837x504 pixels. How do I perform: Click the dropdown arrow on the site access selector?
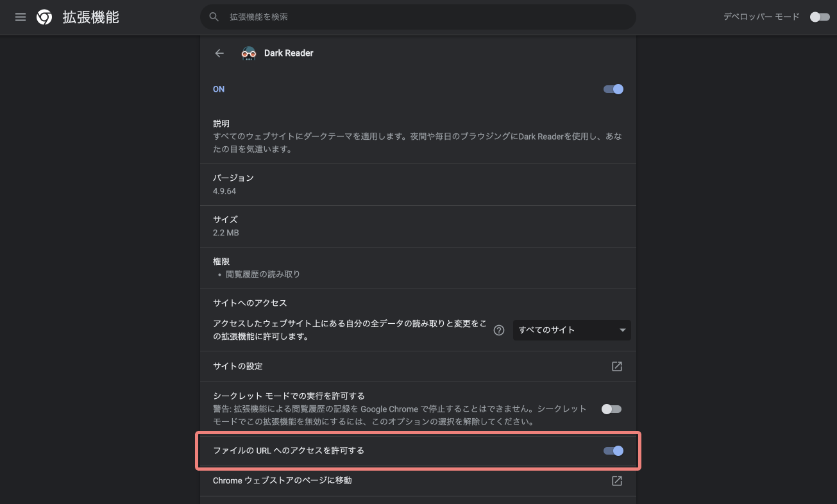(x=621, y=330)
